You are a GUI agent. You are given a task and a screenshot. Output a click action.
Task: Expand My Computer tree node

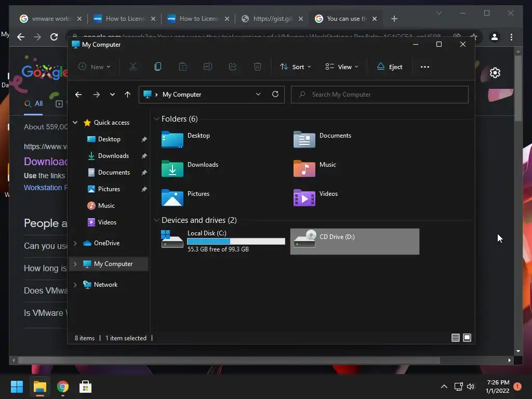click(75, 264)
